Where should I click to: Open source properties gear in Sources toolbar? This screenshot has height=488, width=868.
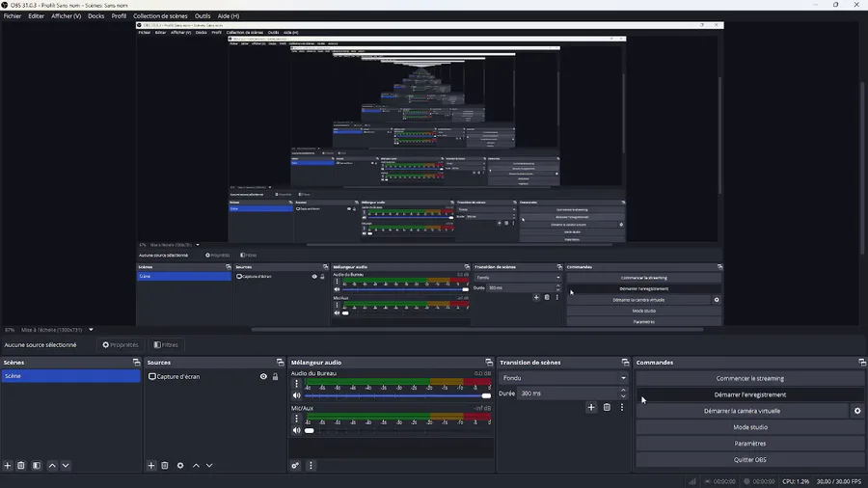coord(180,465)
